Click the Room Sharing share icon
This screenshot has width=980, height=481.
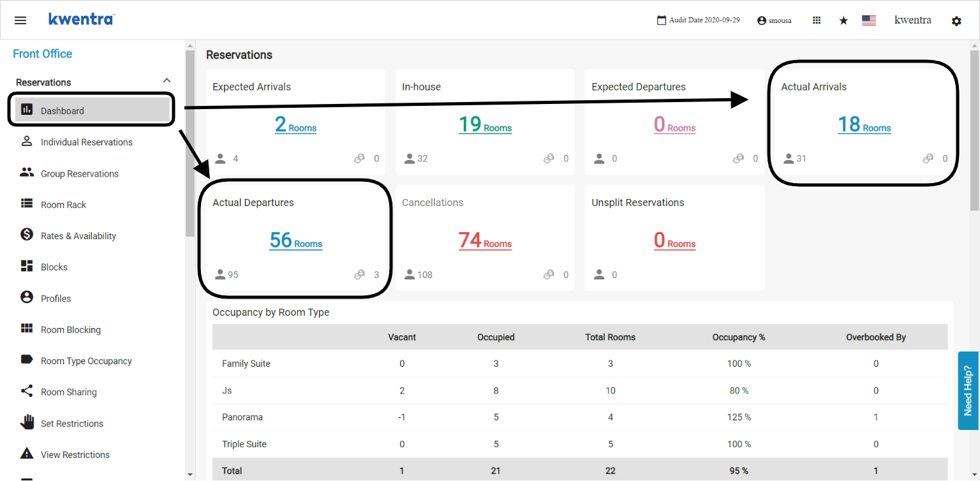pyautogui.click(x=27, y=391)
